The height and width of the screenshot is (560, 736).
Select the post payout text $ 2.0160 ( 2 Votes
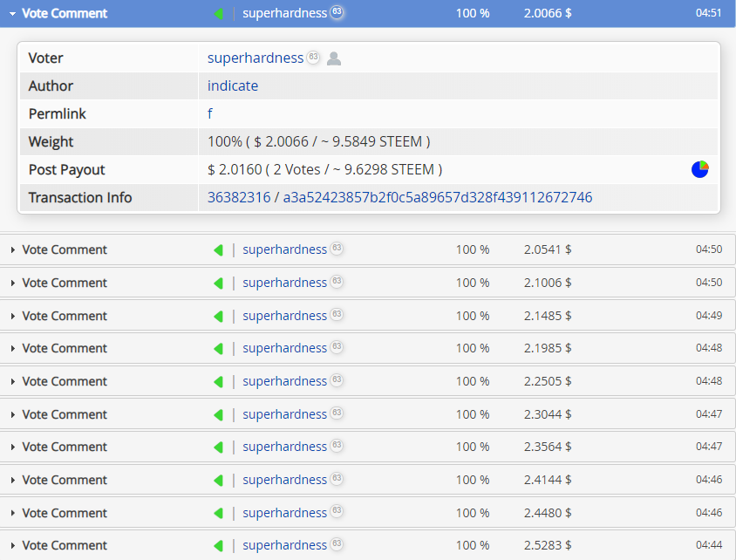(264, 169)
